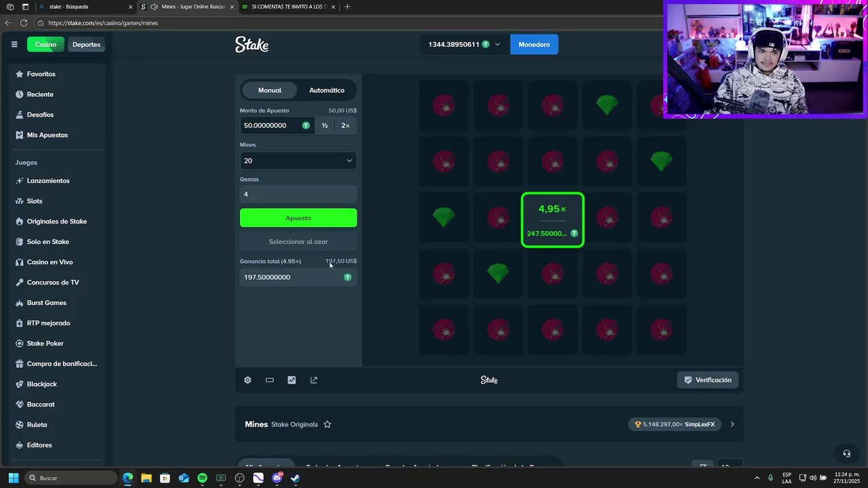
Task: Select the Deportes section
Action: (86, 45)
